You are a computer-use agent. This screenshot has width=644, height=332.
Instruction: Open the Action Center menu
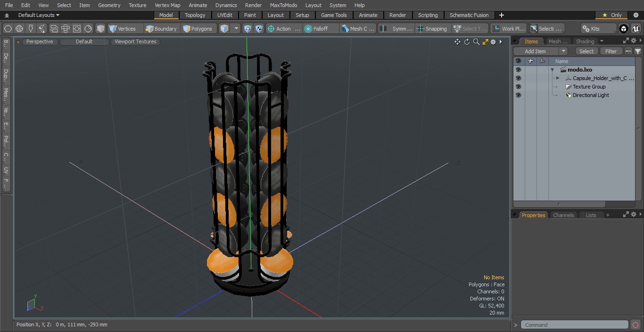(284, 29)
